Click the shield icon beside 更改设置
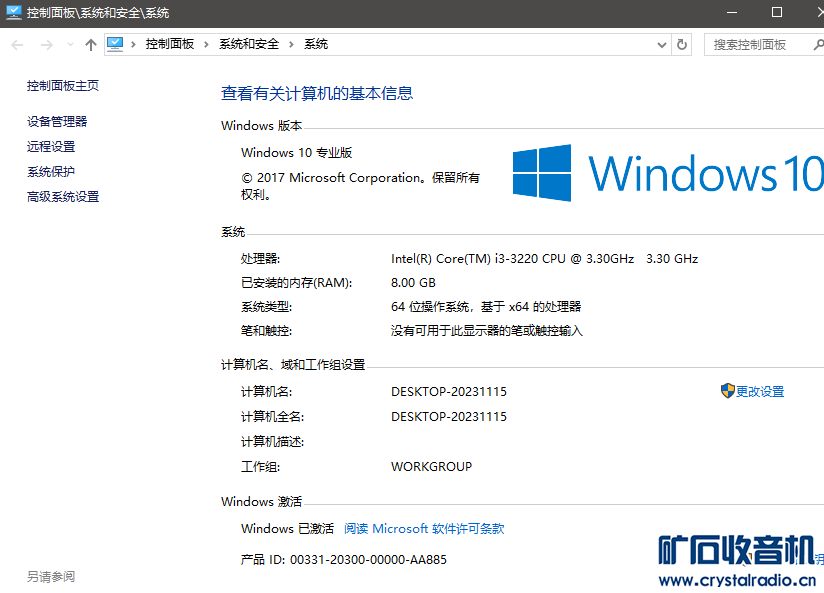Viewport: 824px width, 593px height. pos(727,391)
